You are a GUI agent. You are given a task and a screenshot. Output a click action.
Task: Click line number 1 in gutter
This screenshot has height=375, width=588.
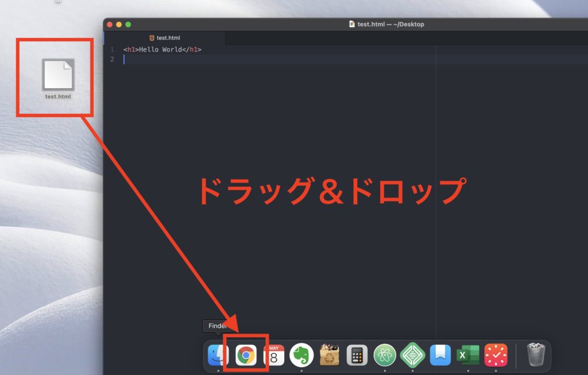[x=112, y=49]
